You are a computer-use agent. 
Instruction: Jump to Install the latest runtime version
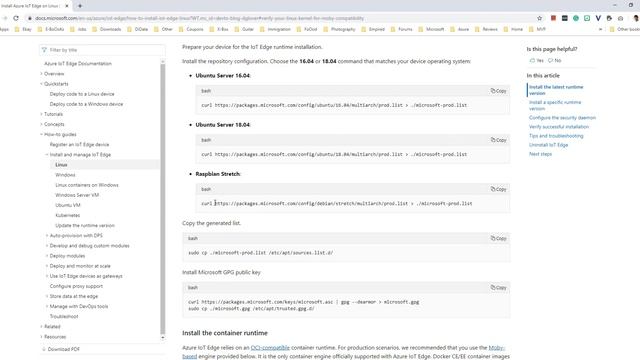click(556, 90)
